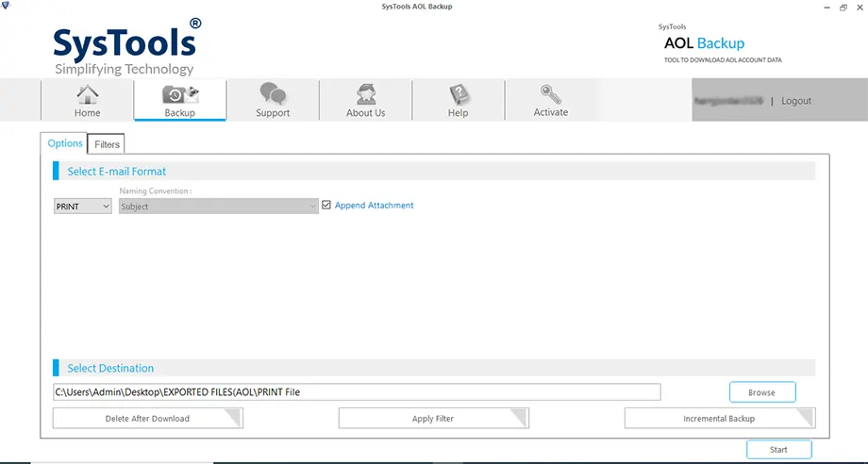Click the SysTools Simplifying Technology logo
Screen dimensions: 868x464
click(127, 47)
